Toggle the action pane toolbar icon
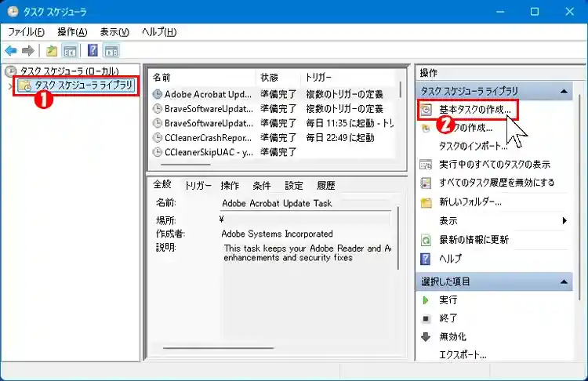588x381 pixels. click(x=111, y=51)
